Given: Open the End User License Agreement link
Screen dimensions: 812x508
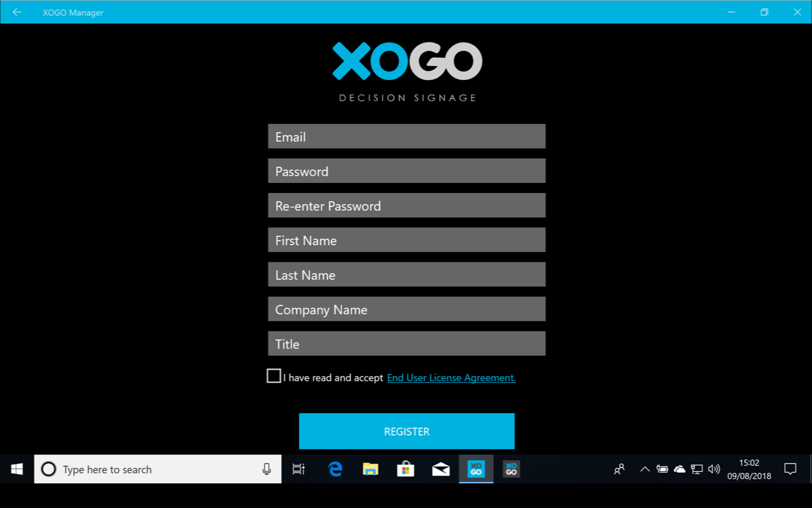Looking at the screenshot, I should (x=451, y=378).
